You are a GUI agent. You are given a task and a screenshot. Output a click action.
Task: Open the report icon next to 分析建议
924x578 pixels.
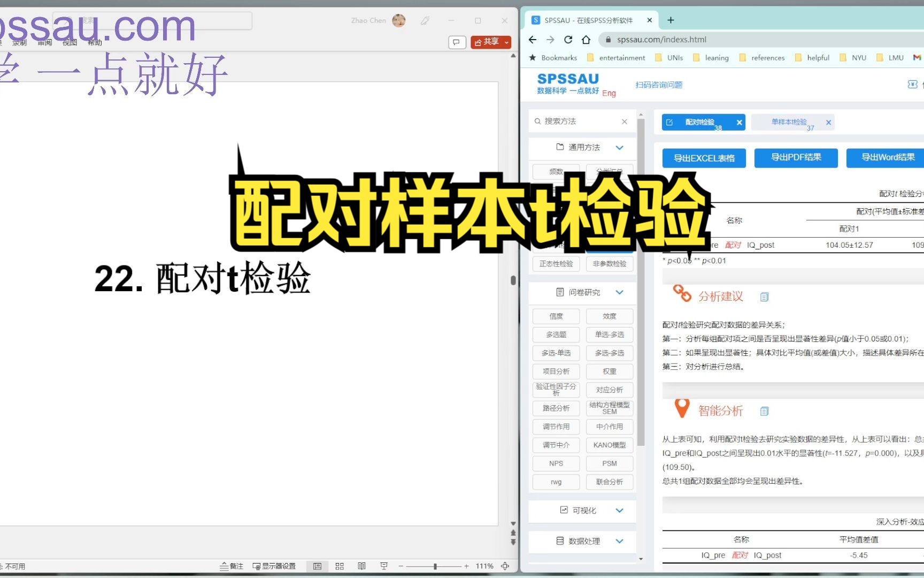click(x=764, y=296)
